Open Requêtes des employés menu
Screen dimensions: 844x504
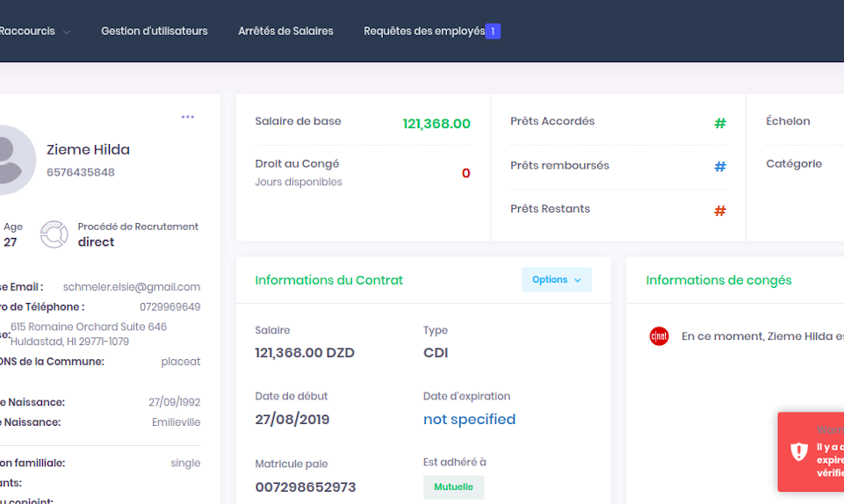tap(424, 31)
